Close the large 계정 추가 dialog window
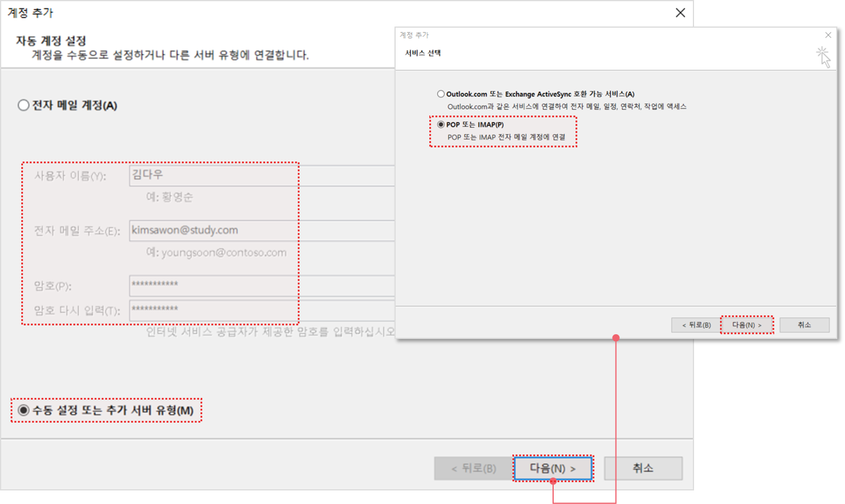 (680, 13)
